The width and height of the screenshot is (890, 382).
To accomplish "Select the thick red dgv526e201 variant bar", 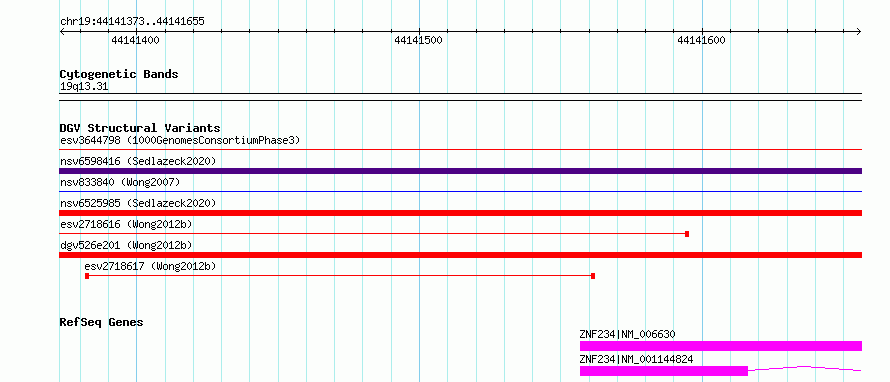I will pyautogui.click(x=461, y=255).
